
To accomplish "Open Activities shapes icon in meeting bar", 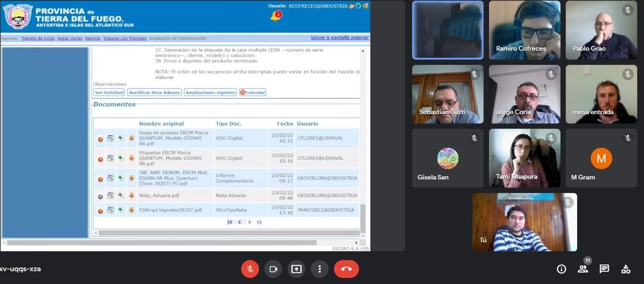I will [x=626, y=269].
